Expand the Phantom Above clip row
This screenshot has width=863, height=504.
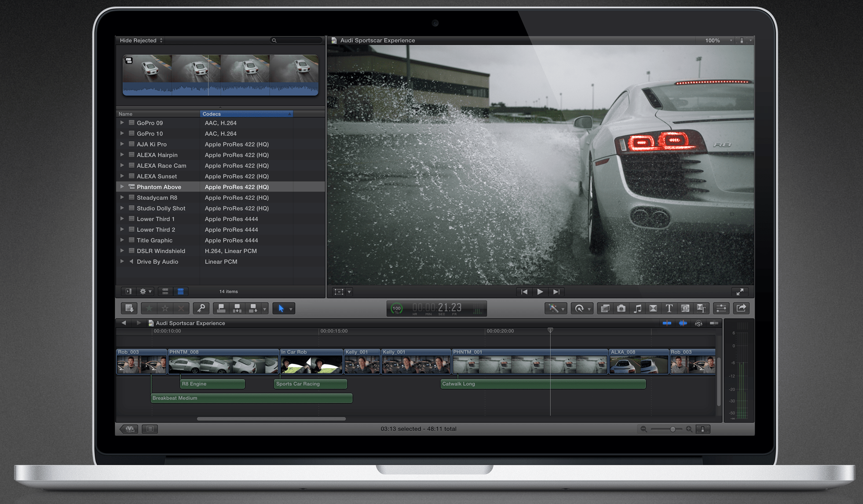[122, 186]
